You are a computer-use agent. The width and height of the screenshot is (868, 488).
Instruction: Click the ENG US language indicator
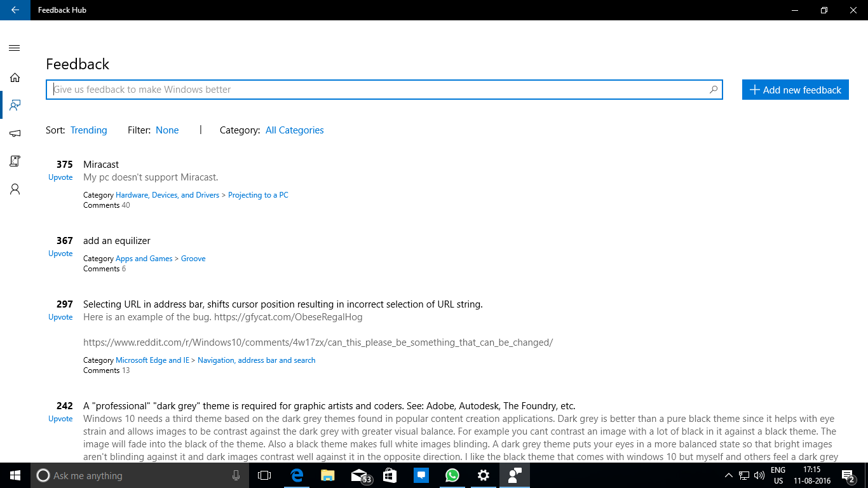point(778,475)
